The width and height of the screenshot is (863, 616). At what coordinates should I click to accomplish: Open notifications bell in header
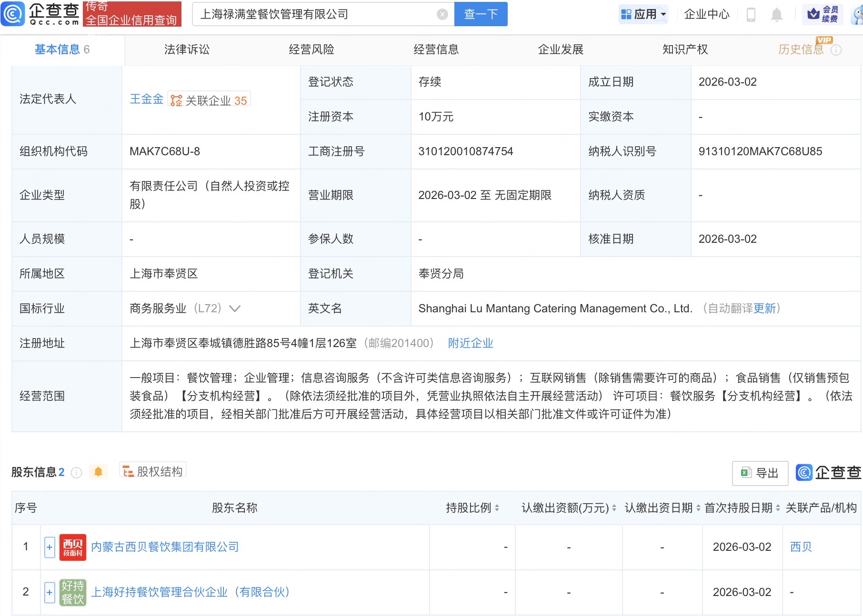tap(776, 14)
